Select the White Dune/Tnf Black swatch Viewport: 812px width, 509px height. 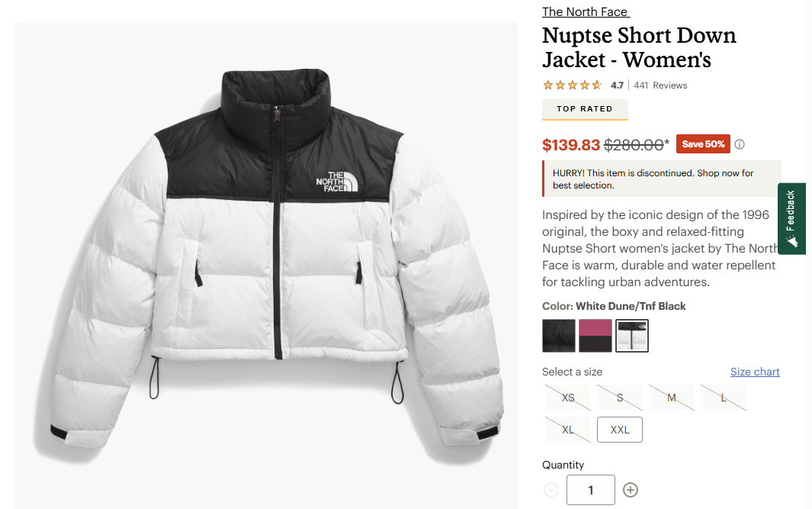632,336
